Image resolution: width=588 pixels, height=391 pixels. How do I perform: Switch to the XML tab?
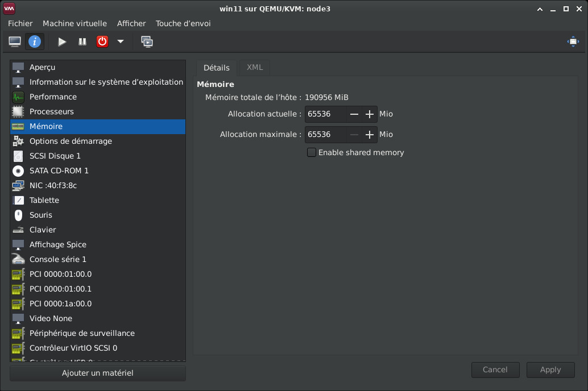click(255, 68)
